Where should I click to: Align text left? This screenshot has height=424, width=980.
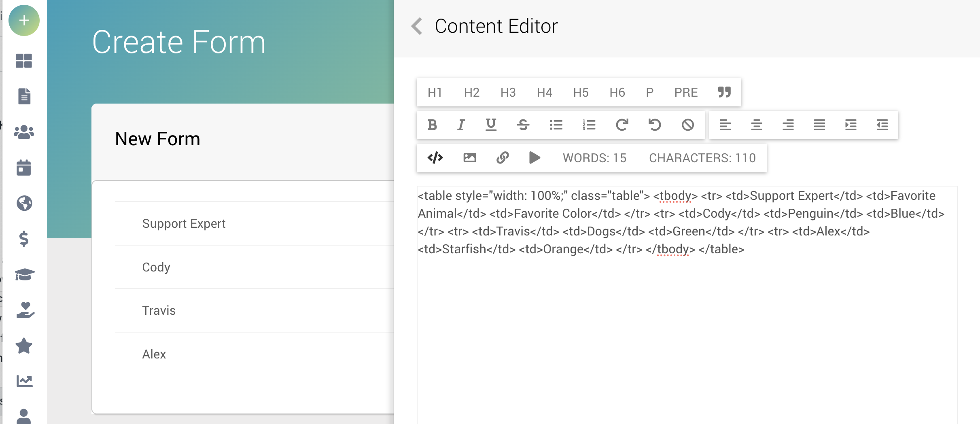725,125
